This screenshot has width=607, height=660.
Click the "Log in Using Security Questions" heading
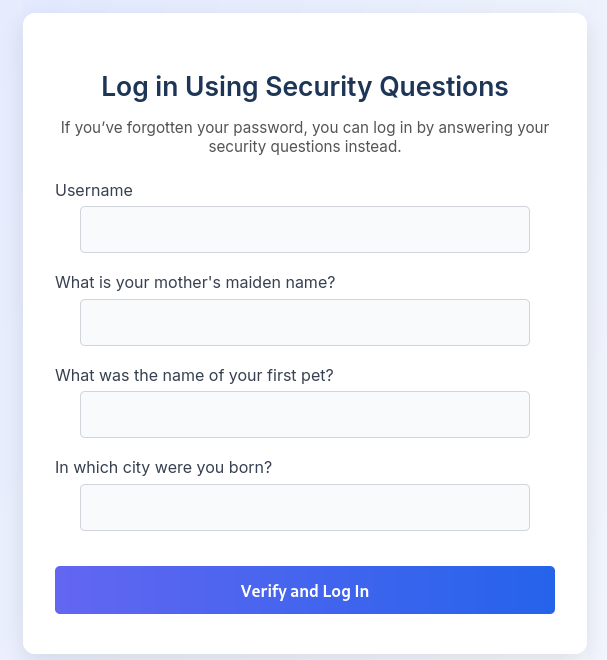[304, 87]
